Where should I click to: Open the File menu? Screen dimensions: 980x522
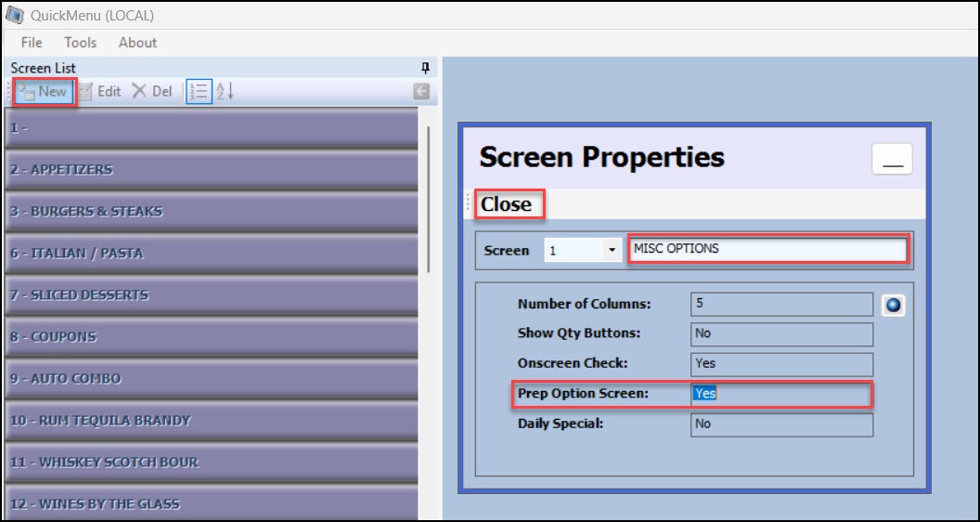[x=32, y=43]
